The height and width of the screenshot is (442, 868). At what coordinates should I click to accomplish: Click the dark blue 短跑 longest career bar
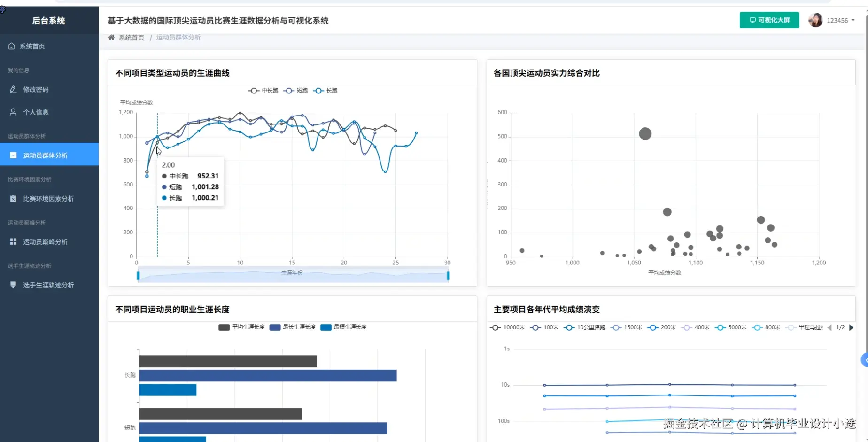pyautogui.click(x=263, y=428)
